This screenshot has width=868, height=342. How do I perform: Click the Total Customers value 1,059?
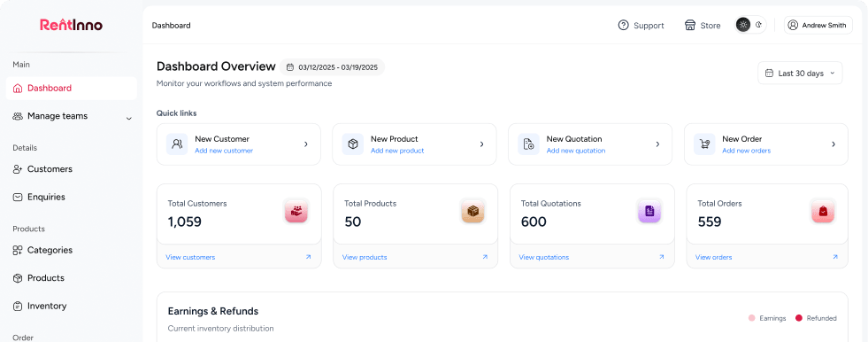click(185, 222)
